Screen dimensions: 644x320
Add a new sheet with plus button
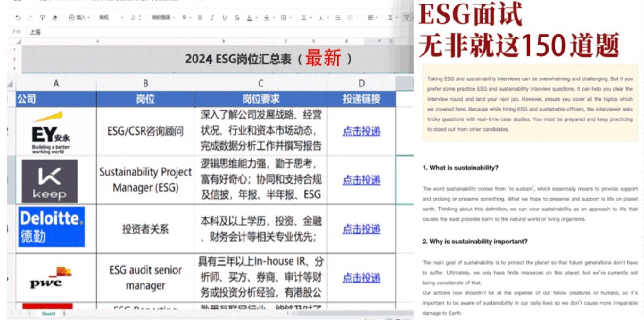click(x=64, y=314)
